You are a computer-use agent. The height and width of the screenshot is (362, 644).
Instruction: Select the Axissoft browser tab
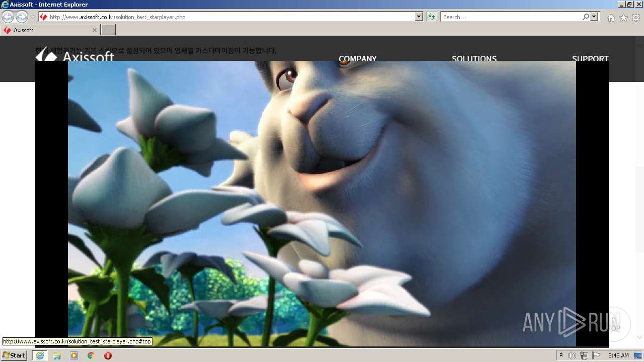[x=49, y=30]
